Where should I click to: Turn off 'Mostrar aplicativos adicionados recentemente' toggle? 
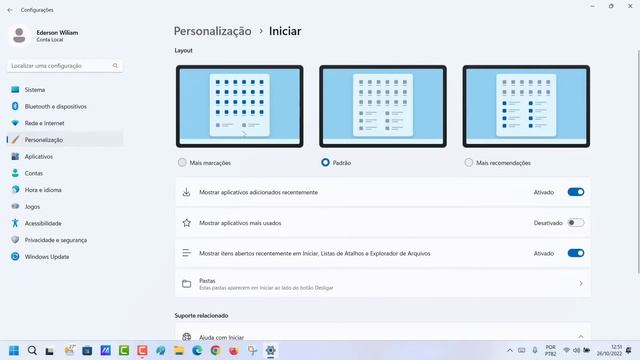pos(576,192)
